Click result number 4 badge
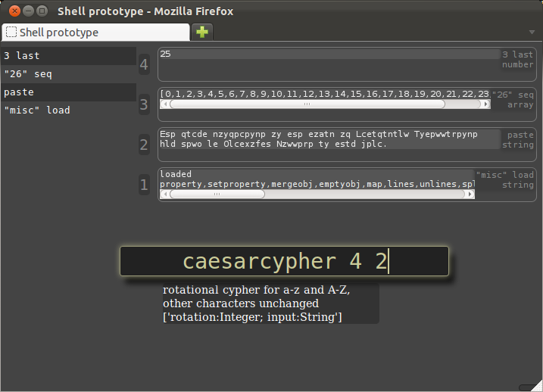Image resolution: width=543 pixels, height=392 pixels. click(x=144, y=64)
